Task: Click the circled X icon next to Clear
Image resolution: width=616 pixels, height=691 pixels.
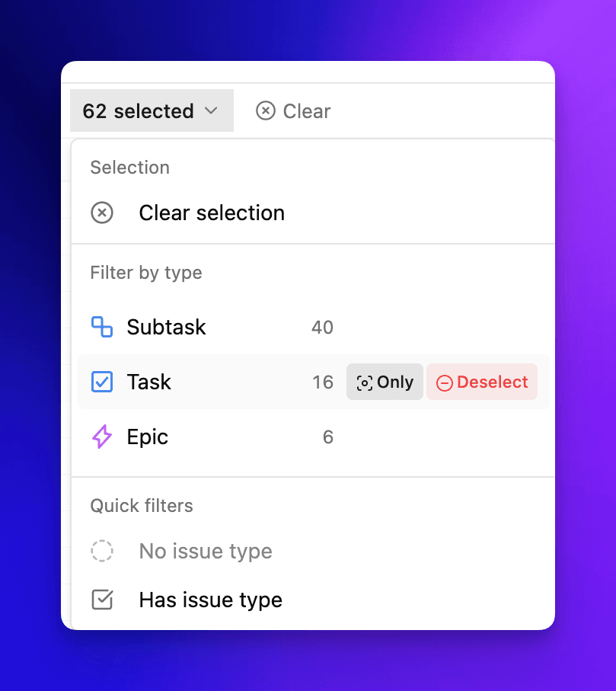Action: [x=265, y=110]
